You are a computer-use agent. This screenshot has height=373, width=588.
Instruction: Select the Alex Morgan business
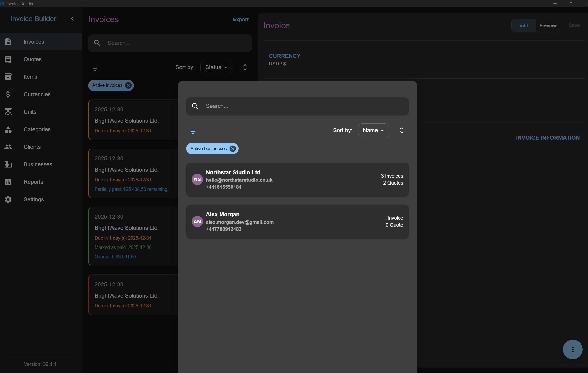[x=297, y=222]
